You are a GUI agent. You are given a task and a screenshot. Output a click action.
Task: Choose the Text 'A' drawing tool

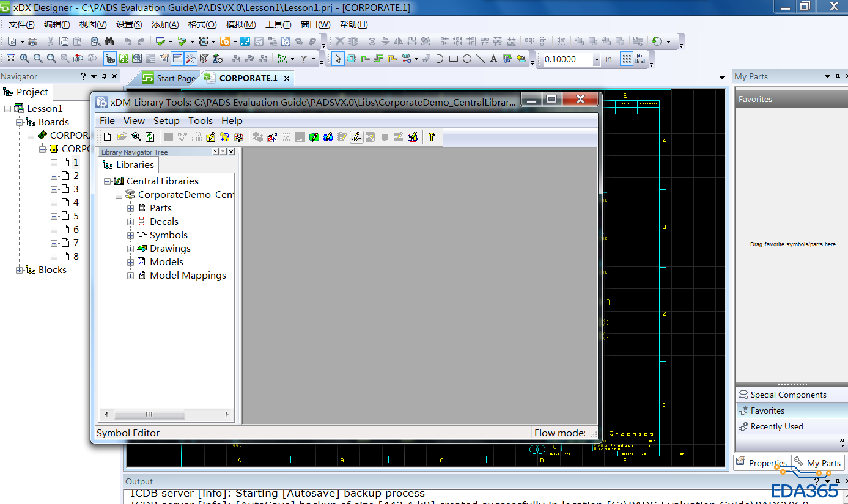tap(493, 59)
